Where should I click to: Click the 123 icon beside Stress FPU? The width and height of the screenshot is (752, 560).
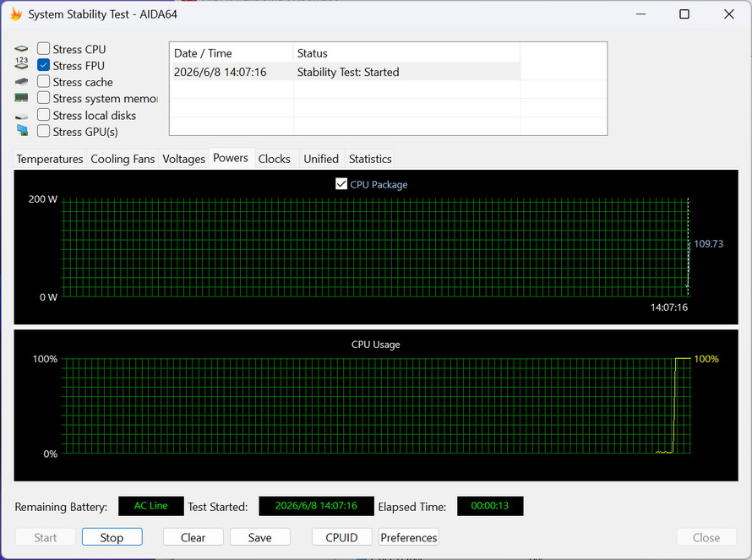click(21, 63)
